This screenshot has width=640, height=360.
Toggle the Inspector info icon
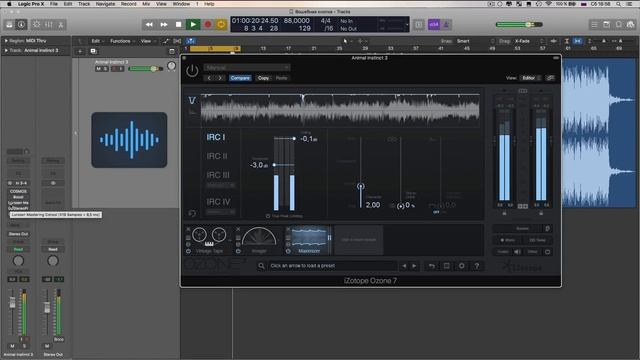tap(21, 24)
